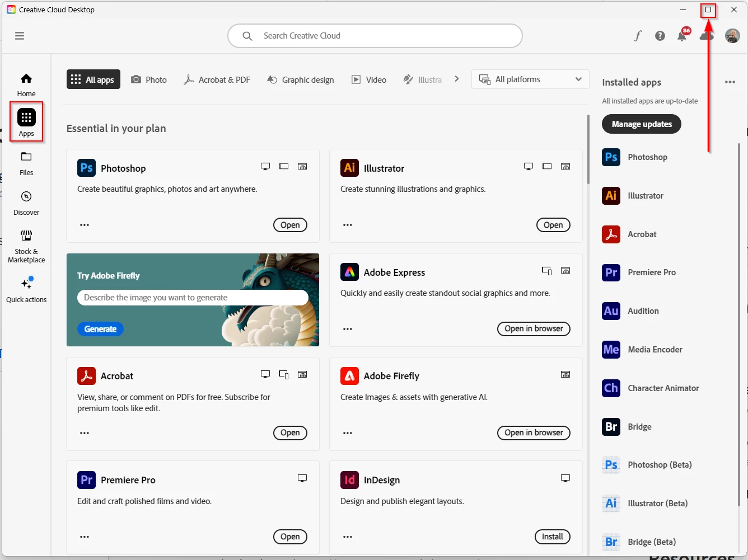Click the Firefly image description field

pos(193,298)
